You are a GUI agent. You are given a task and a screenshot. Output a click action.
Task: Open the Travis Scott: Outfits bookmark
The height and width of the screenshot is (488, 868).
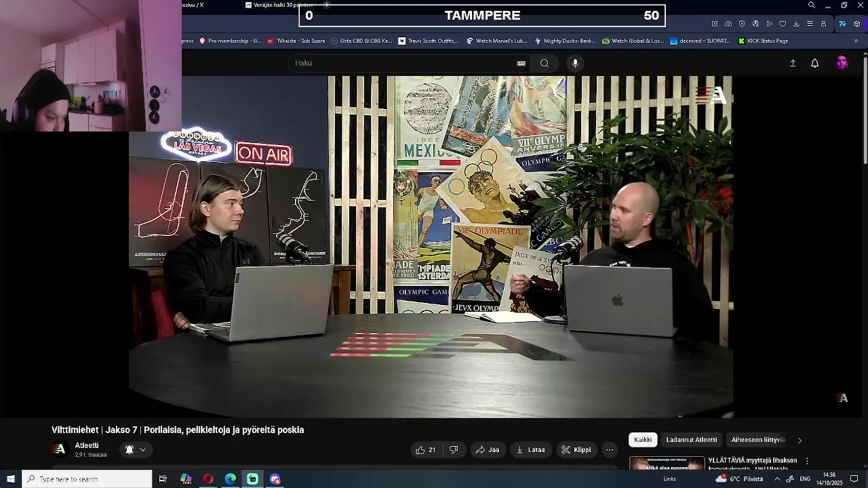tap(429, 41)
